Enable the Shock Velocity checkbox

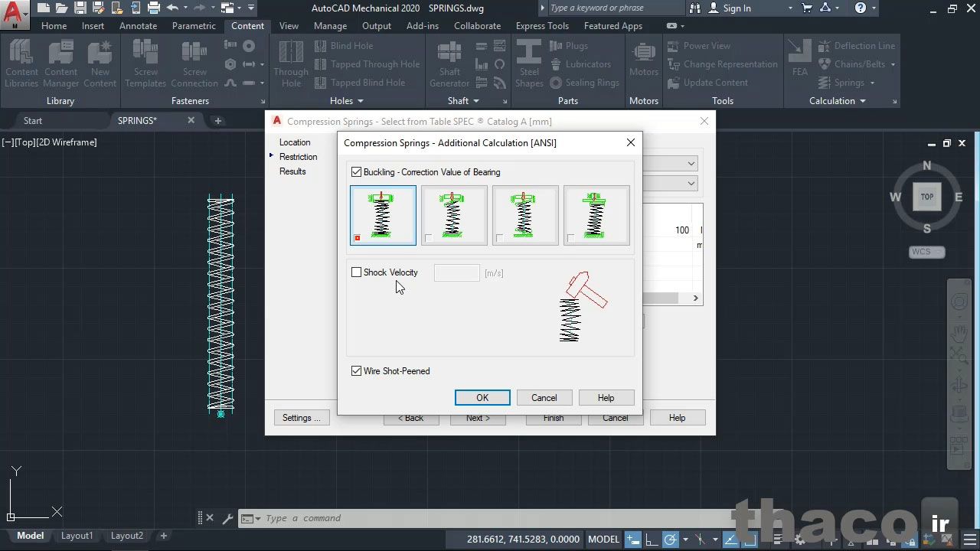coord(356,272)
